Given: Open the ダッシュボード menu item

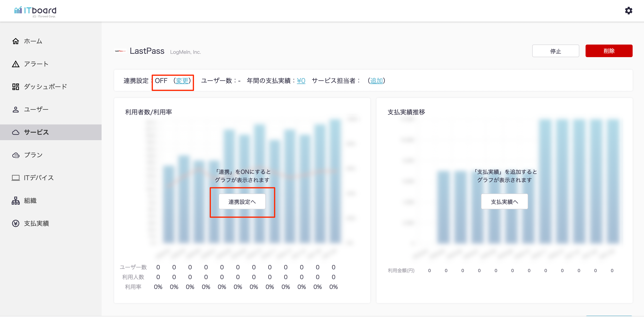Looking at the screenshot, I should (45, 87).
